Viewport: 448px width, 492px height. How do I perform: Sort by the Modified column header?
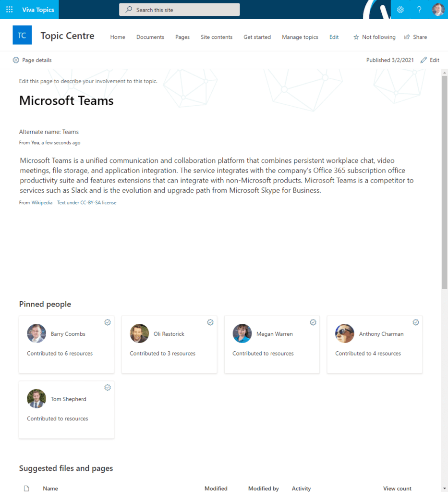216,489
